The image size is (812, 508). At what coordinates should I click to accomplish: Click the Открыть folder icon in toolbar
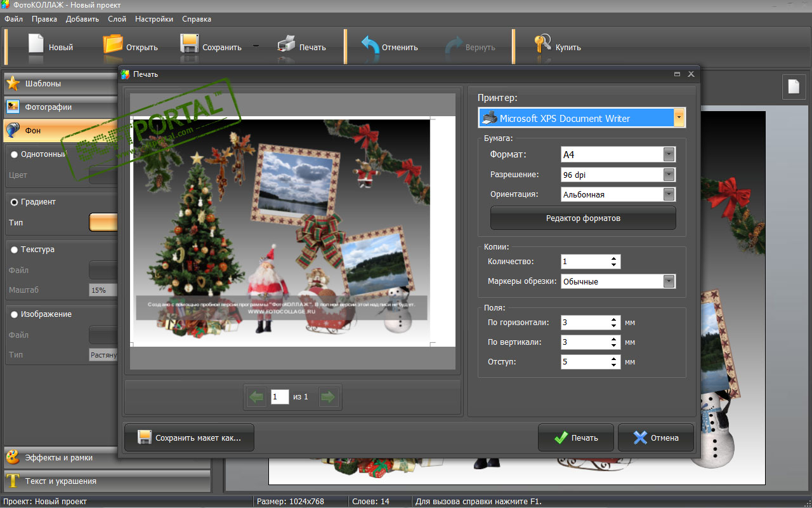pyautogui.click(x=113, y=44)
